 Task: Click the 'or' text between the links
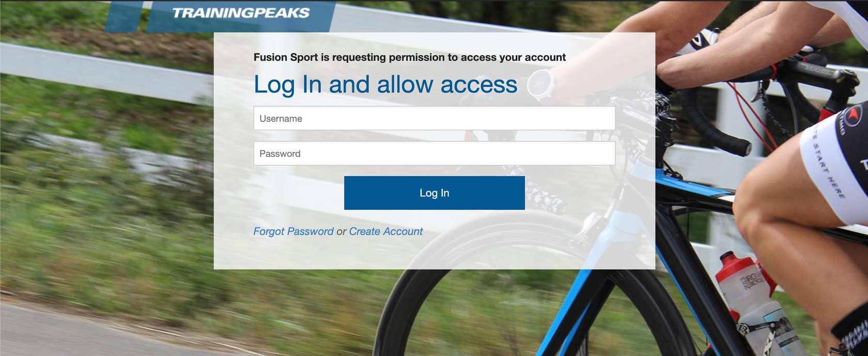tap(341, 232)
